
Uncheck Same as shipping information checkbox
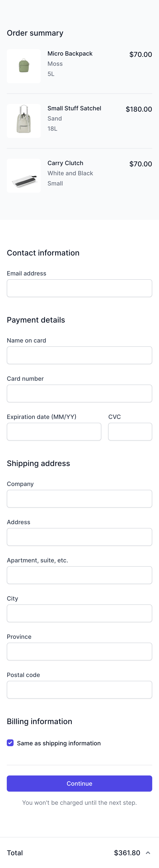tap(10, 743)
